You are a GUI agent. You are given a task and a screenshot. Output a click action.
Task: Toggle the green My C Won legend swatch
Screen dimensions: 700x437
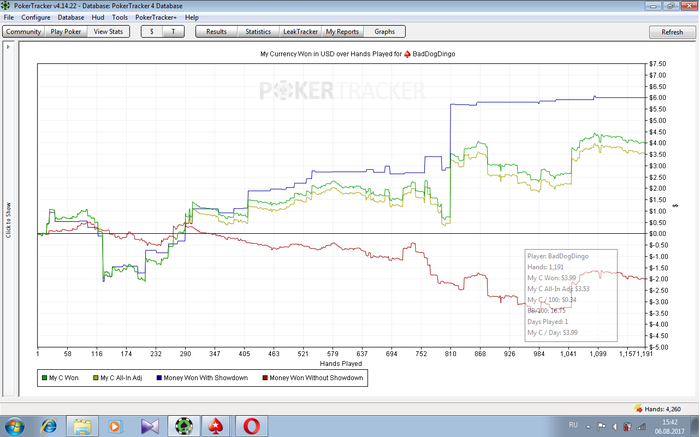pos(44,378)
